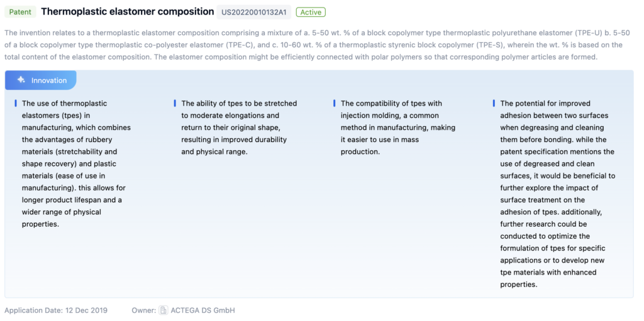644x321 pixels.
Task: Click patent number US20220010132A1
Action: tap(253, 12)
